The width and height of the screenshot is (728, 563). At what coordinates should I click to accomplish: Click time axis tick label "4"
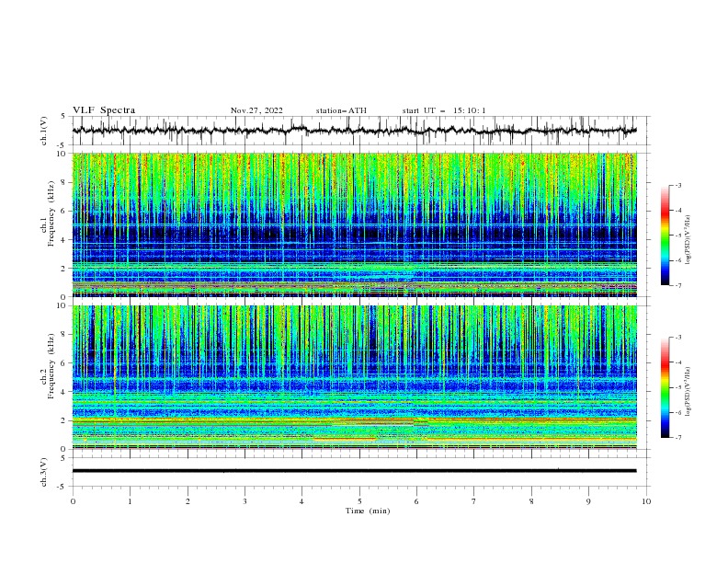[x=301, y=501]
